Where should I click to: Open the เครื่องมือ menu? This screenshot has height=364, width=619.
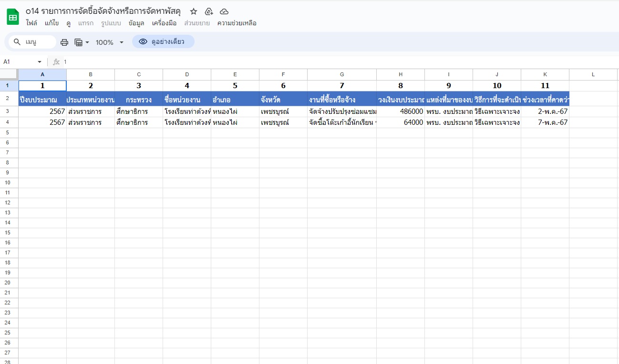coord(164,23)
